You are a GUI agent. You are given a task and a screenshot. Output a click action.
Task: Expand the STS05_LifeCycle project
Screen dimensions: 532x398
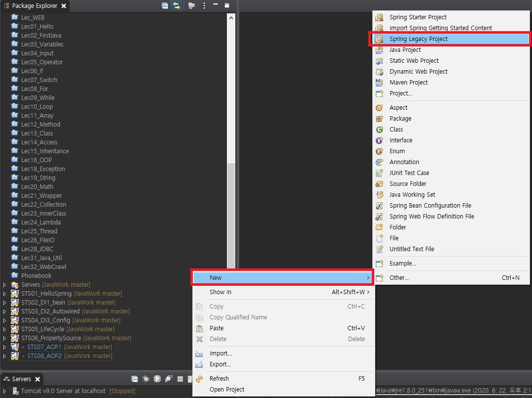[4, 329]
